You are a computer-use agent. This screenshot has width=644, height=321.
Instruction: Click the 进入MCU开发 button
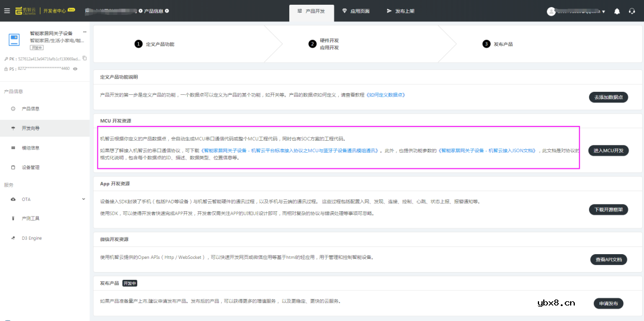point(609,151)
